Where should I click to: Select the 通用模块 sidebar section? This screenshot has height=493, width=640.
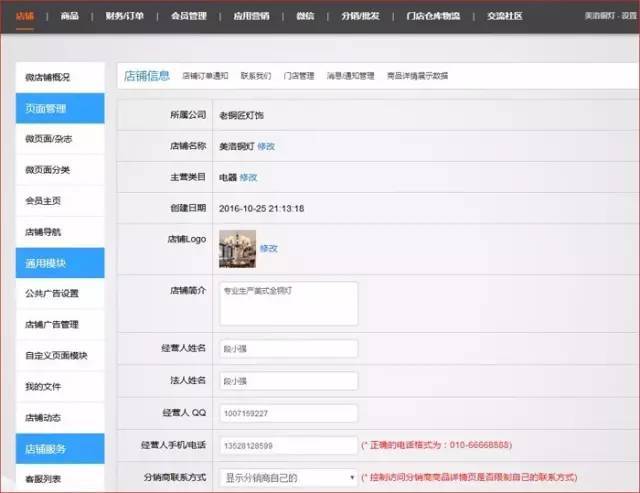pos(60,263)
